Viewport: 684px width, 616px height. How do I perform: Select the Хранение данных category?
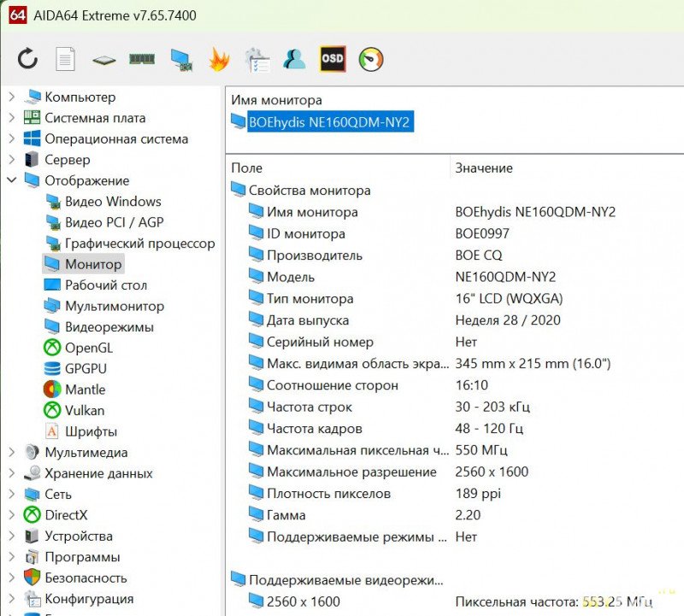[x=88, y=473]
